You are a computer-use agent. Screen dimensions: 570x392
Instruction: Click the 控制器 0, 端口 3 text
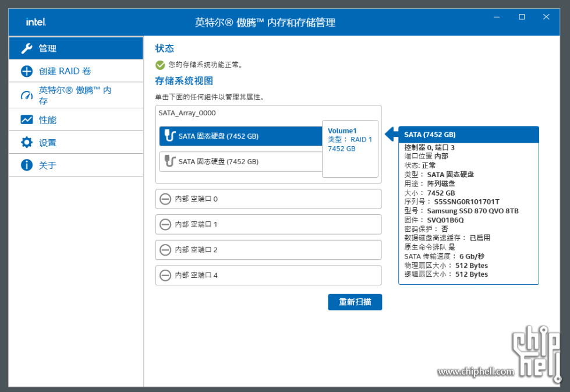429,147
